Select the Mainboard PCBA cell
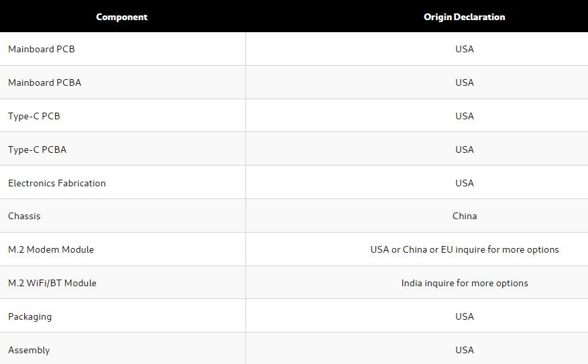 pos(44,82)
